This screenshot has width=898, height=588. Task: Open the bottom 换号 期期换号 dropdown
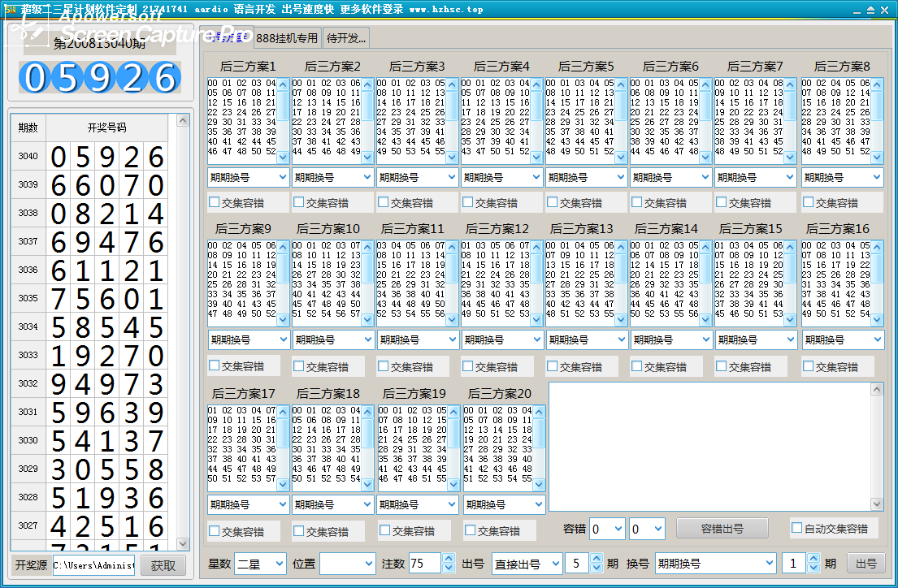715,564
